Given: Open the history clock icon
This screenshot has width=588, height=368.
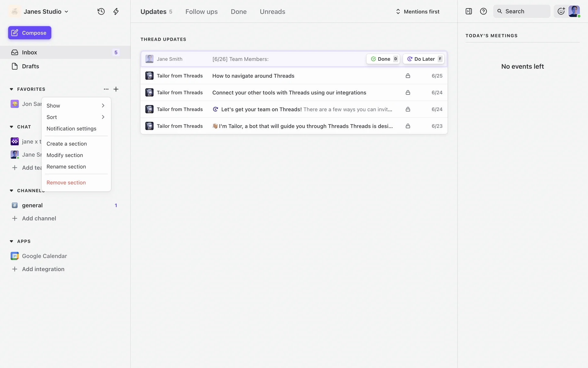Looking at the screenshot, I should coord(101,12).
